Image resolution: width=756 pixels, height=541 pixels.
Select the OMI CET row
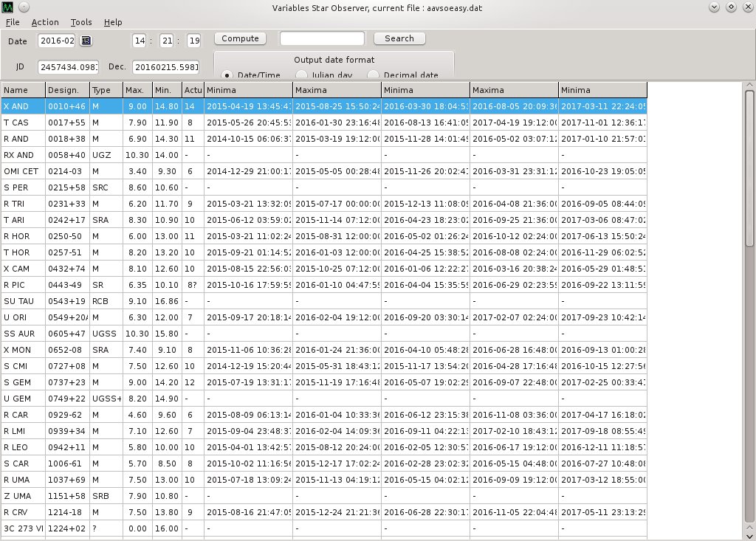[324, 171]
